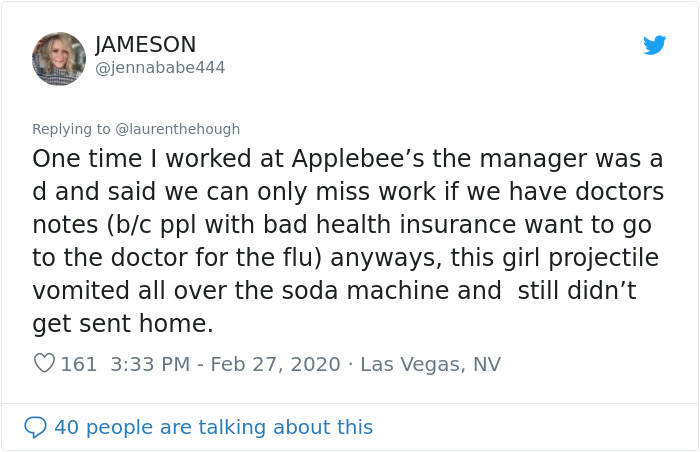This screenshot has height=452, width=700.
Task: Click "get sent home." at the tweet's end
Action: pos(122,323)
